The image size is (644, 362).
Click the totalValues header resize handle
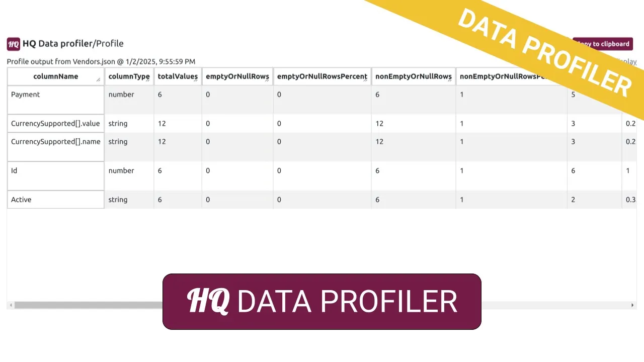pos(196,80)
